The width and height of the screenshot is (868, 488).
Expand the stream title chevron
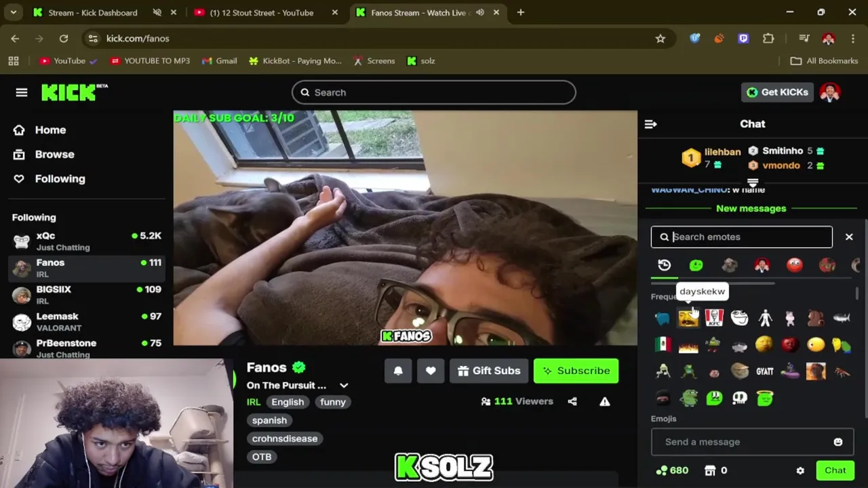pyautogui.click(x=344, y=386)
